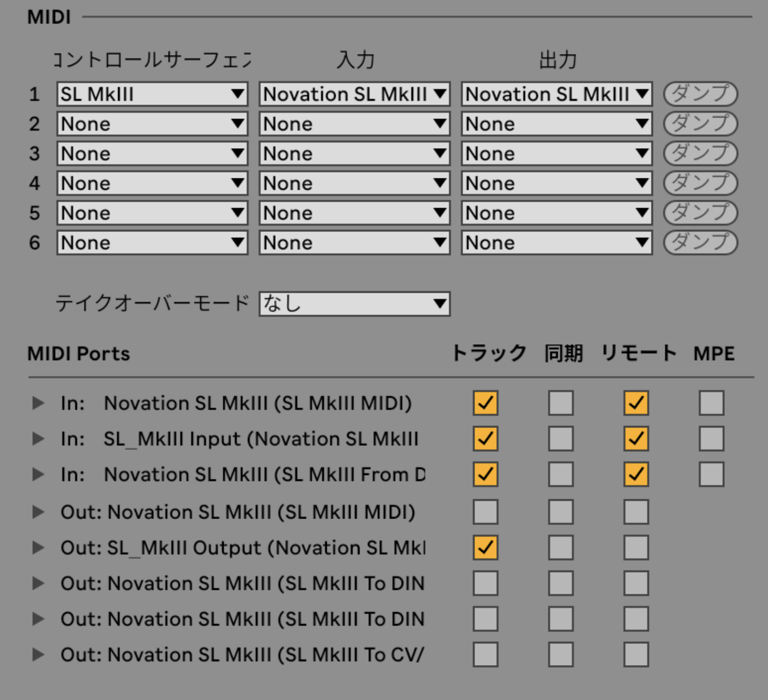Open control surface dropdown in row 3
Viewport: 768px width, 700px height.
152,154
